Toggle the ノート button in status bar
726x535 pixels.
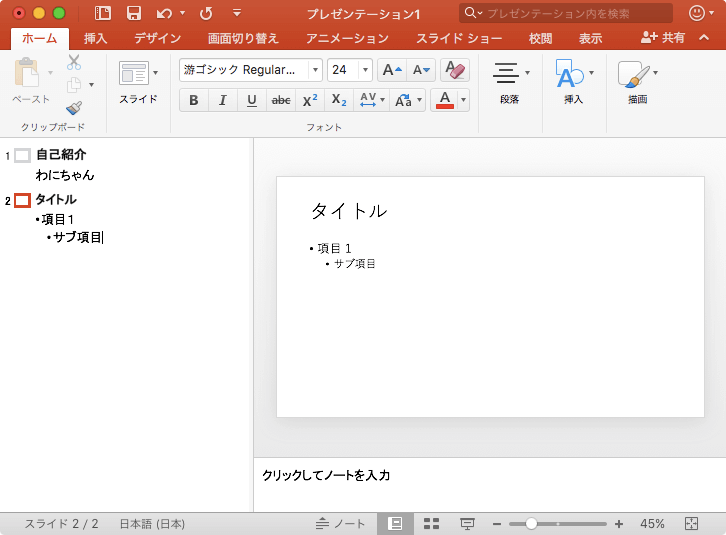point(341,524)
